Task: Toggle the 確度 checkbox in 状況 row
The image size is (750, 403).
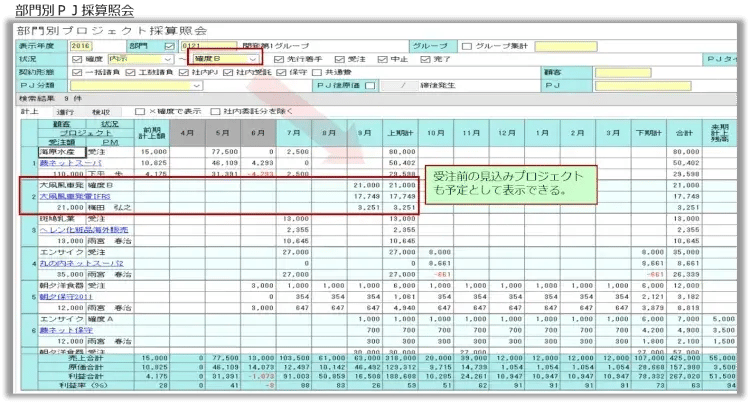Action: (76, 59)
